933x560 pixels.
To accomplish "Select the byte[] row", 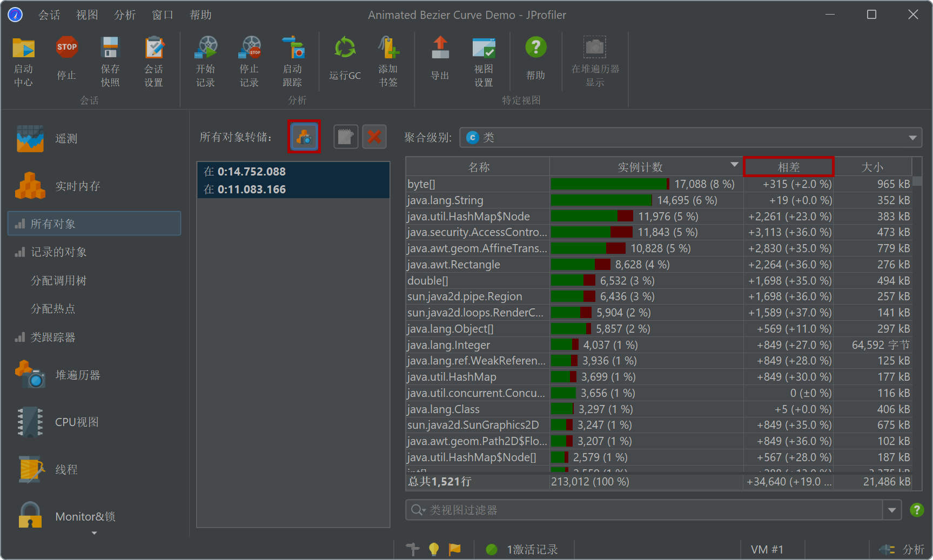I will pyautogui.click(x=659, y=184).
